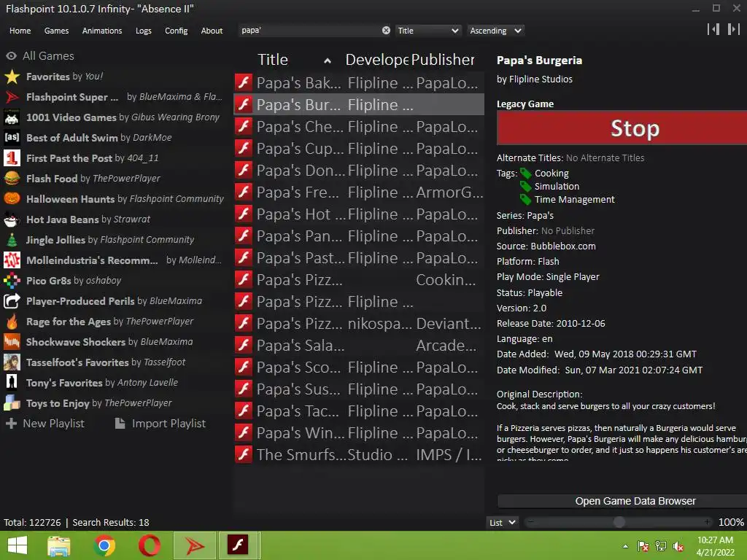The width and height of the screenshot is (747, 560).
Task: Click the First Past the Post icon
Action: tap(12, 158)
